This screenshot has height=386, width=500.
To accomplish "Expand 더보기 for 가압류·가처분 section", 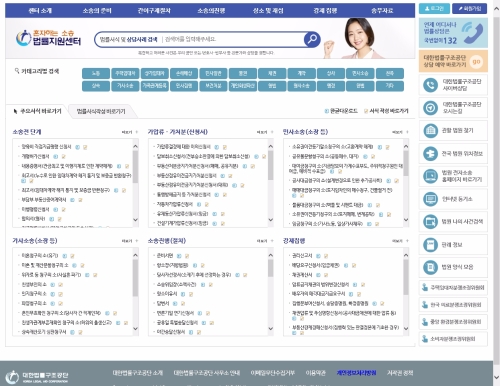I will [x=265, y=132].
